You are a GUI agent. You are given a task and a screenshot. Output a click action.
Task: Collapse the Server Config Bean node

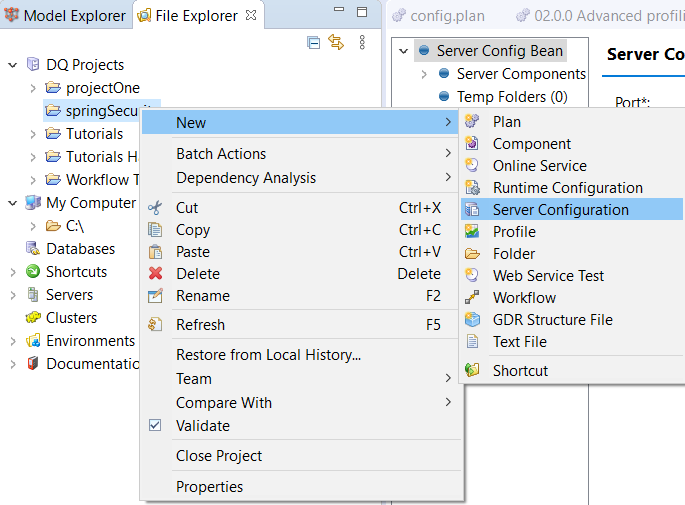click(x=403, y=51)
